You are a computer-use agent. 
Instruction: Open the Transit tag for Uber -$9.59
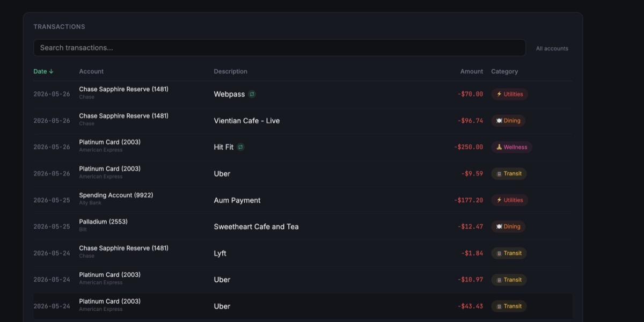point(509,174)
